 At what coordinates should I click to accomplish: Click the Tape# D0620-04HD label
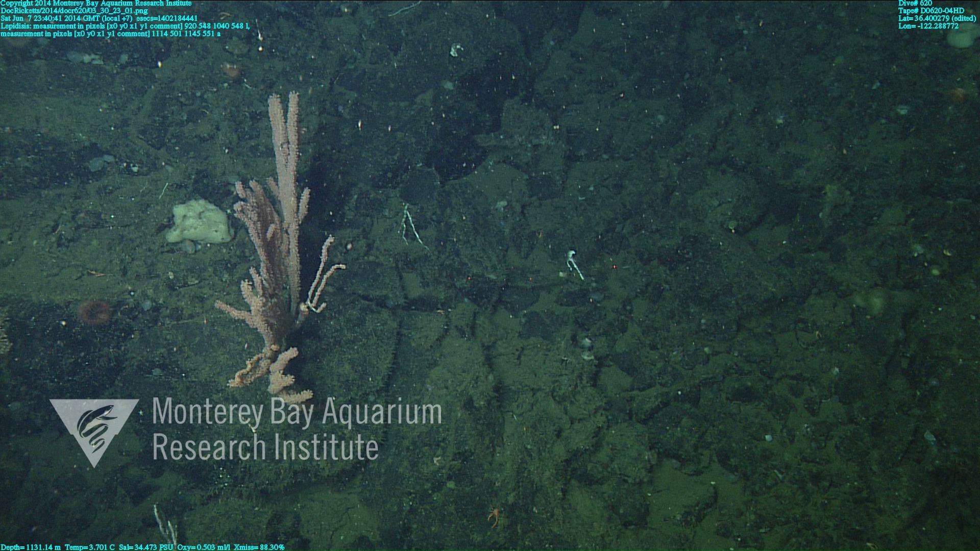pyautogui.click(x=931, y=11)
